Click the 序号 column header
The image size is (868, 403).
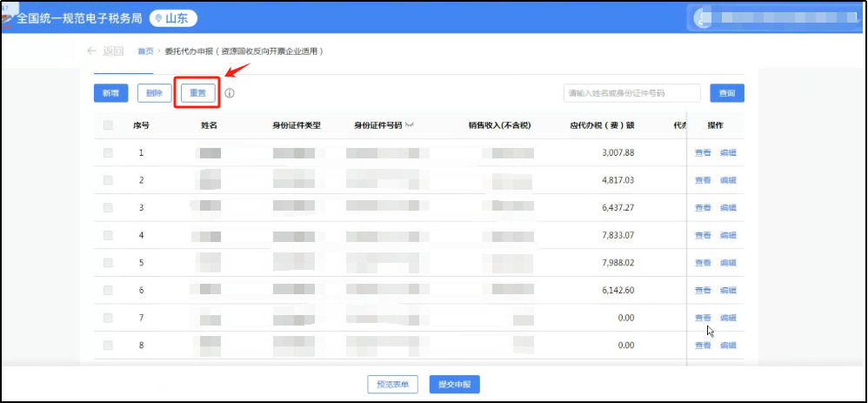point(141,125)
